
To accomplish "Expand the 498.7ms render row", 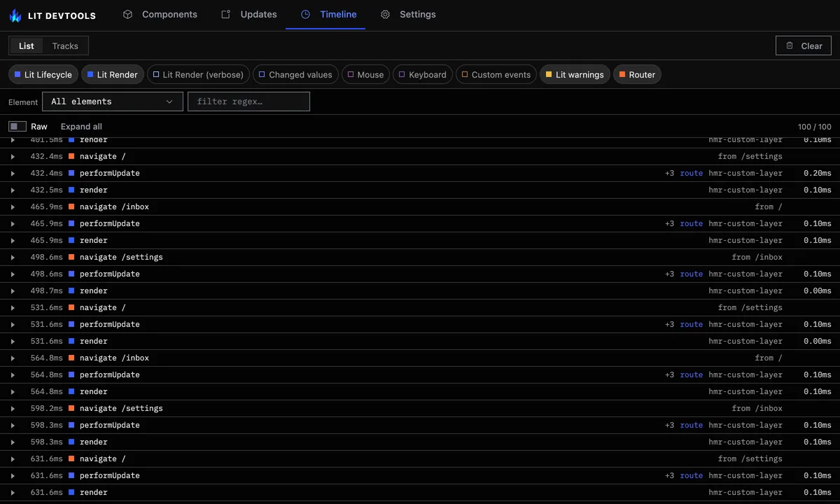I will (x=13, y=291).
